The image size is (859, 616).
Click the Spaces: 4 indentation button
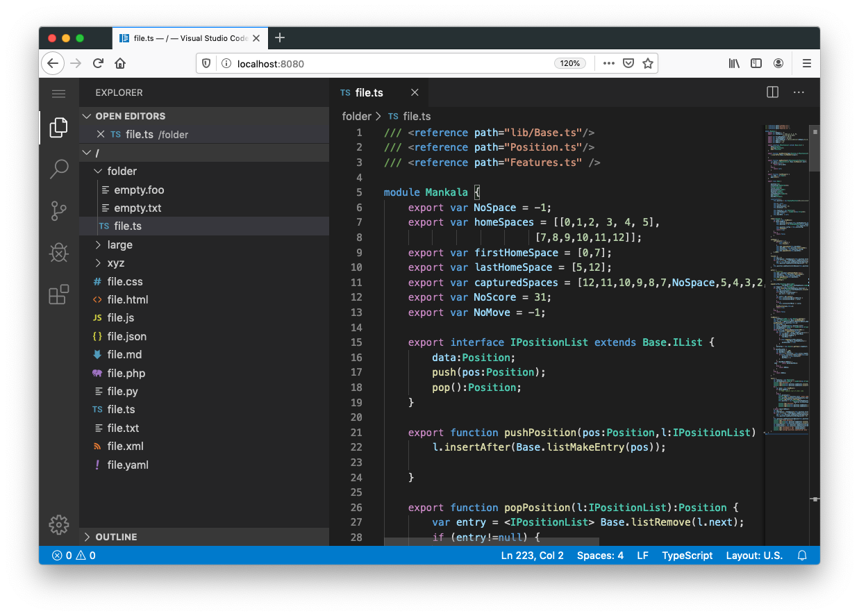point(600,556)
